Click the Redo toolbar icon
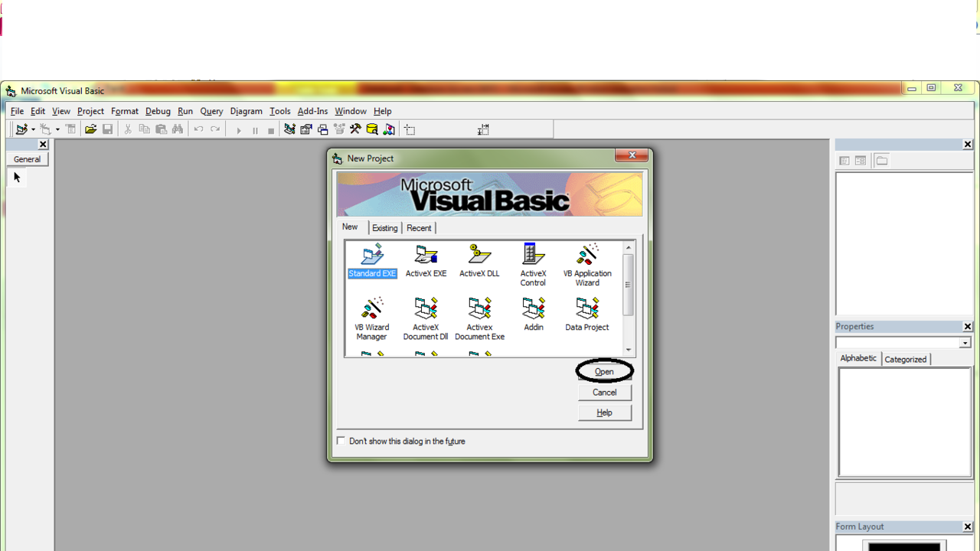The height and width of the screenshot is (551, 980). (x=215, y=129)
